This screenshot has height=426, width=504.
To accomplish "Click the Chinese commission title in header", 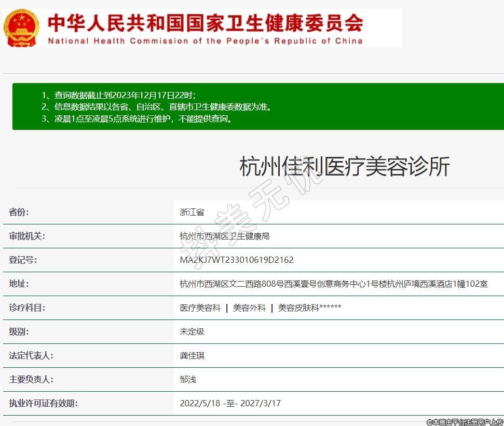I will [x=206, y=22].
